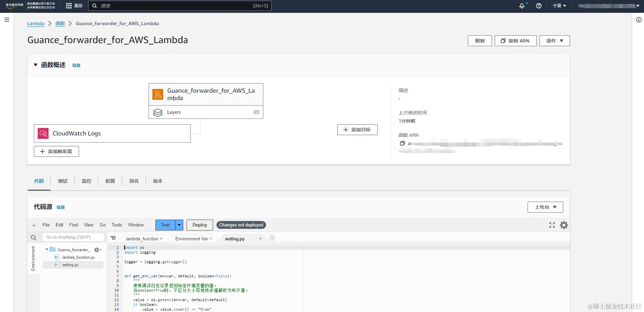
Task: Open the tab list icon beside editor tabs
Action: 113,238
